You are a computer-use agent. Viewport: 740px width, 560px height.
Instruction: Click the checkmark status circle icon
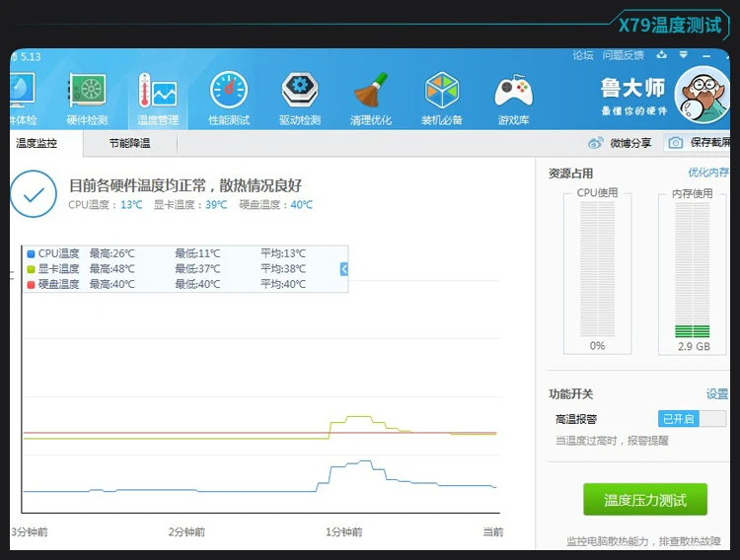click(x=34, y=194)
